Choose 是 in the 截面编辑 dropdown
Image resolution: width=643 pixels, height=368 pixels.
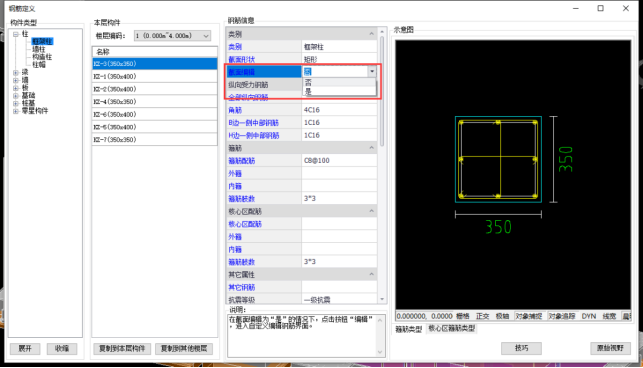[339, 91]
